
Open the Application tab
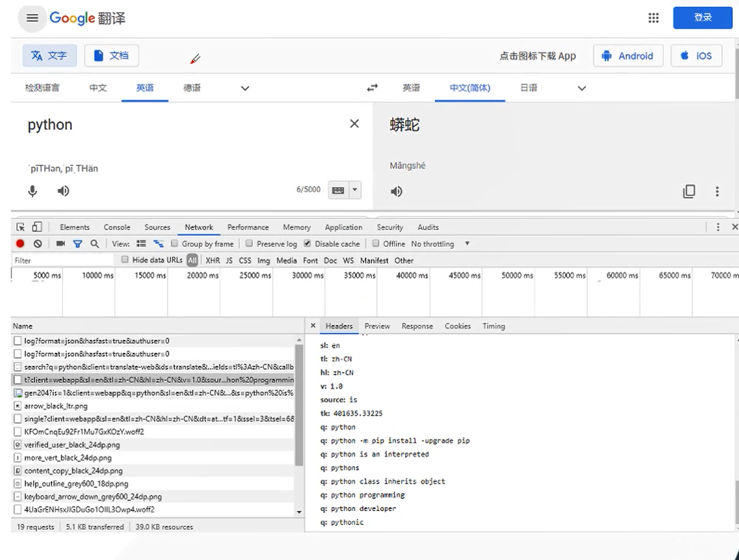point(343,227)
